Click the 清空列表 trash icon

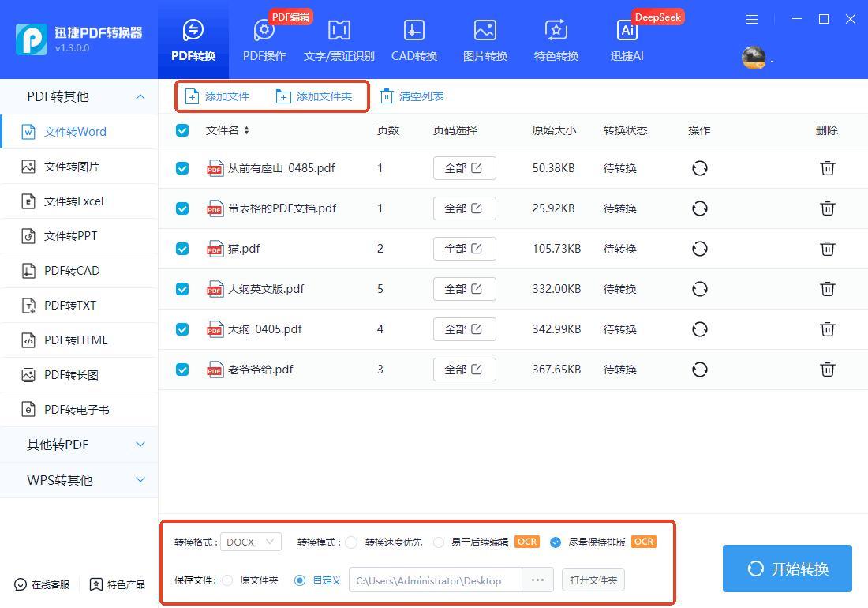pos(387,96)
